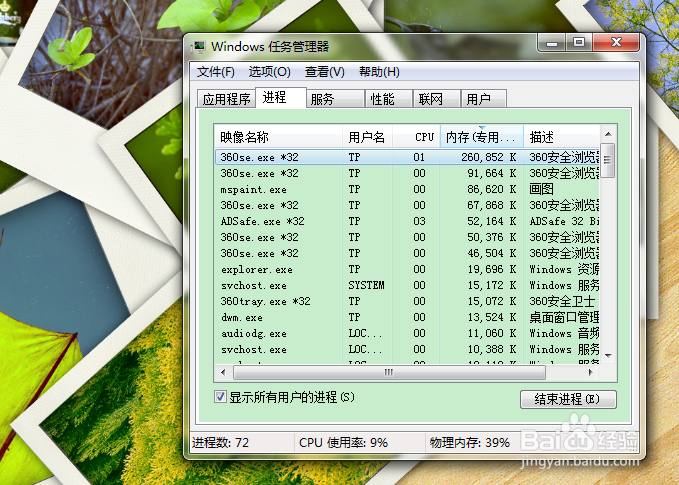
Task: Maximize the Task Manager window
Action: click(x=579, y=43)
